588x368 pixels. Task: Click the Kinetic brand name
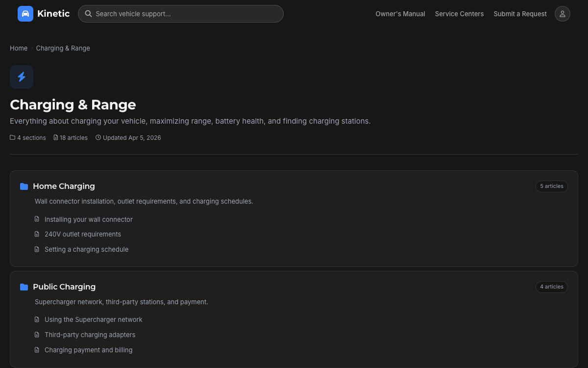[53, 14]
